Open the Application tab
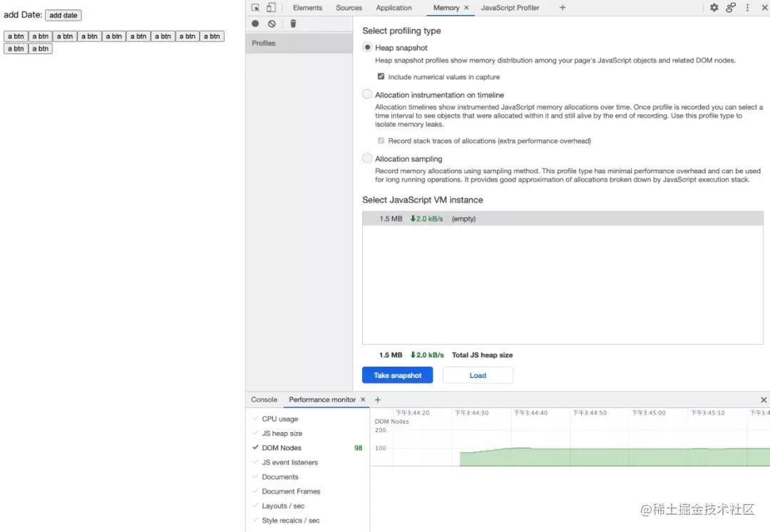 394,7
